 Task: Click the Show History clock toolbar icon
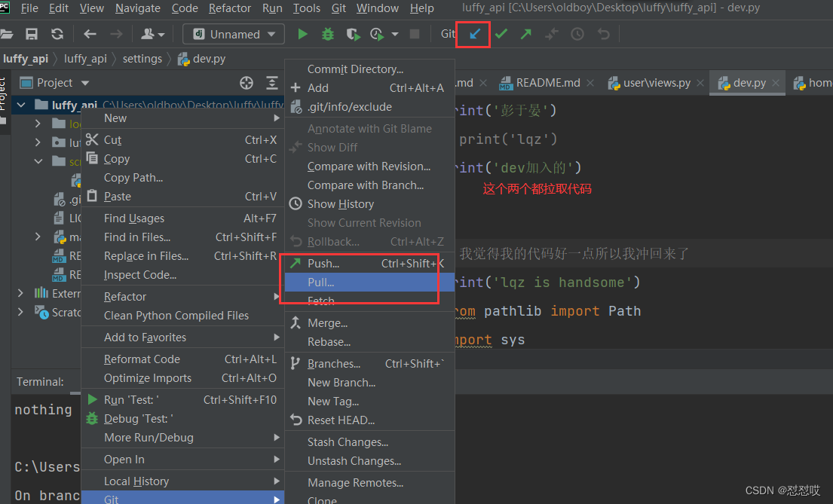click(x=577, y=34)
